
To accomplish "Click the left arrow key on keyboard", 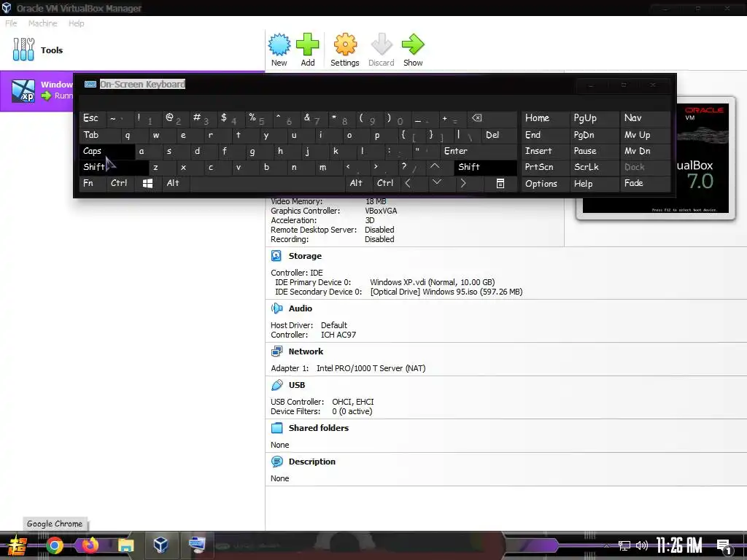I will [408, 183].
